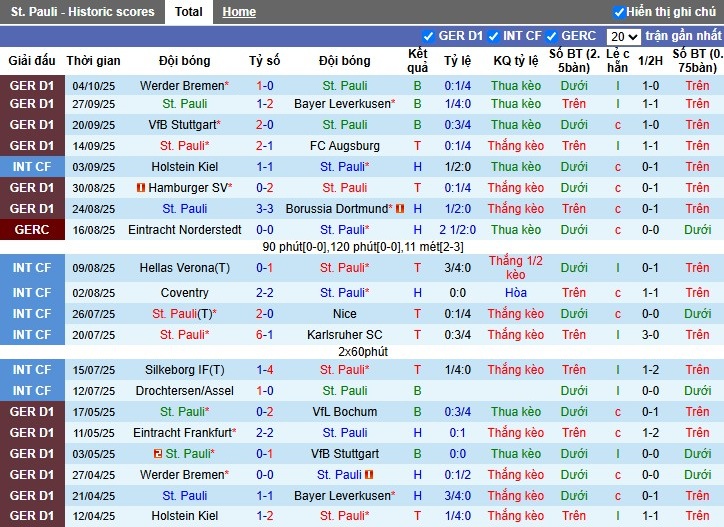Viewport: 724px width, 527px height.
Task: Uncheck the GER D1 league filter checkbox
Action: [429, 37]
